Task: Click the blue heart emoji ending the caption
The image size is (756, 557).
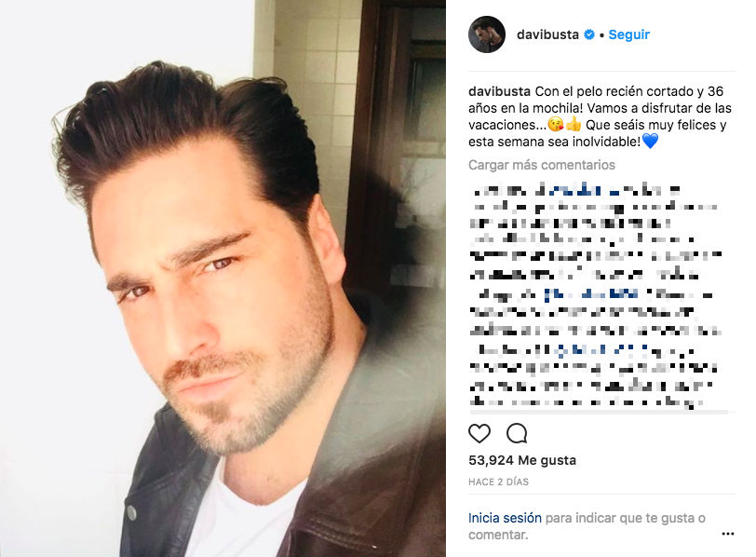Action: [651, 142]
